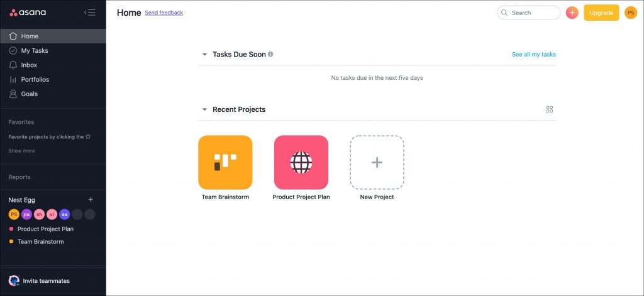This screenshot has height=296, width=644.
Task: Click the Nest Egg team name
Action: [22, 200]
